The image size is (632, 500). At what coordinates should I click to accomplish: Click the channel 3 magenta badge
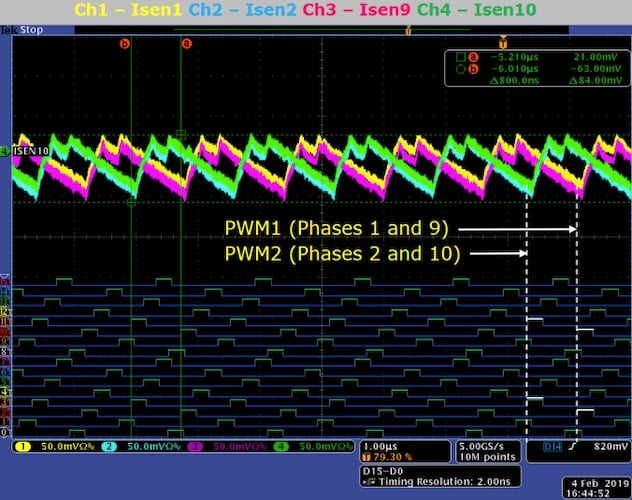tap(195, 446)
